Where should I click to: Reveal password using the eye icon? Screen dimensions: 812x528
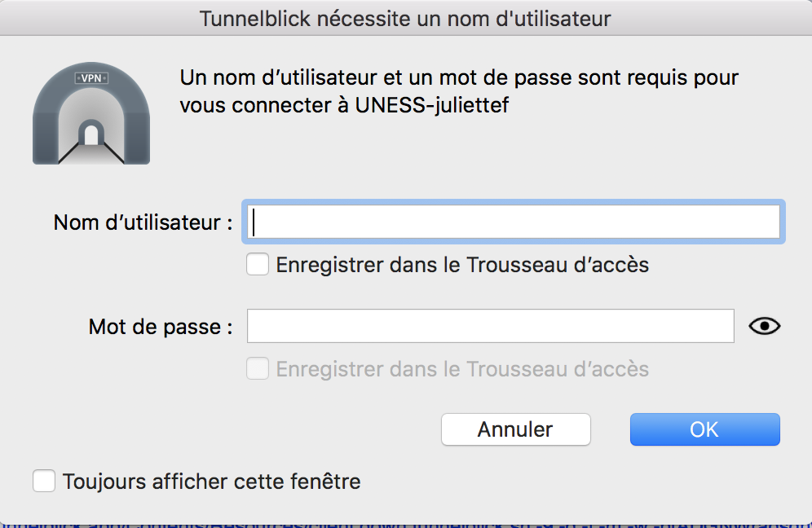(x=765, y=326)
